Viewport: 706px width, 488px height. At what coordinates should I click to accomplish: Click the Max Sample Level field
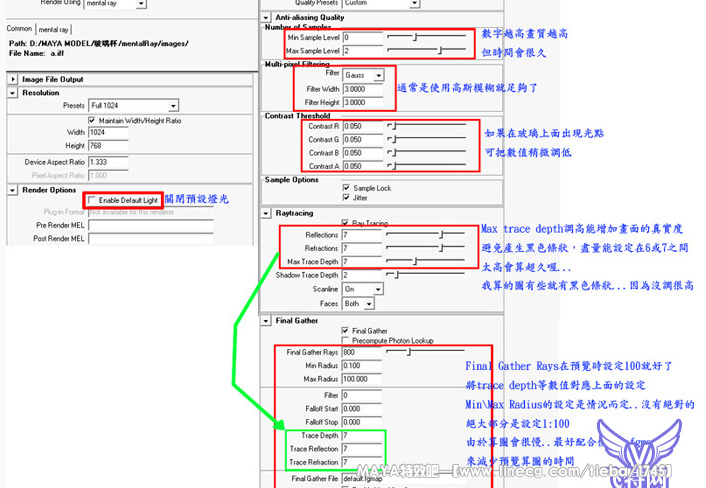point(363,51)
